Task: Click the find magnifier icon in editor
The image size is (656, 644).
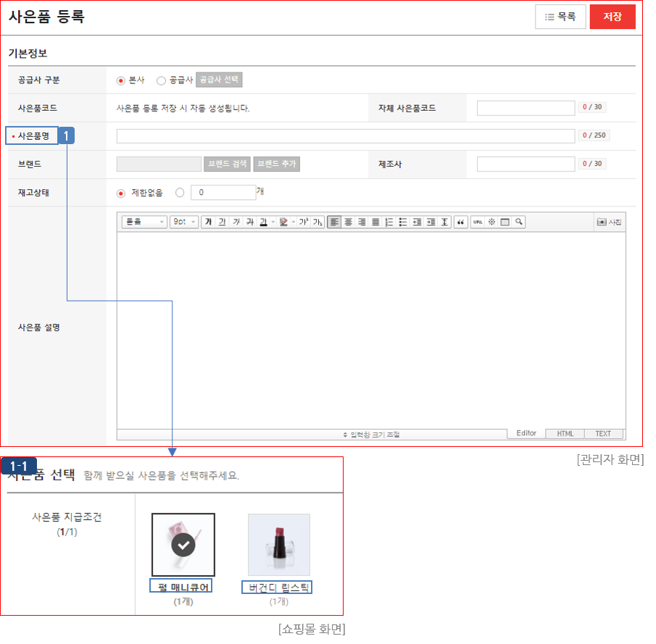Action: (519, 222)
